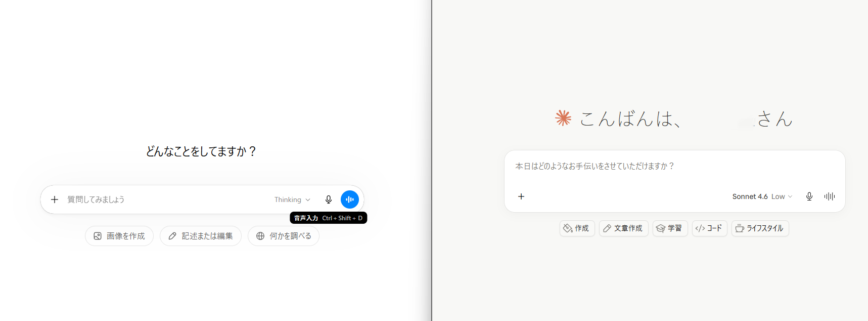This screenshot has height=321, width=868.
Task: Open the Thinking model dropdown
Action: pos(292,199)
